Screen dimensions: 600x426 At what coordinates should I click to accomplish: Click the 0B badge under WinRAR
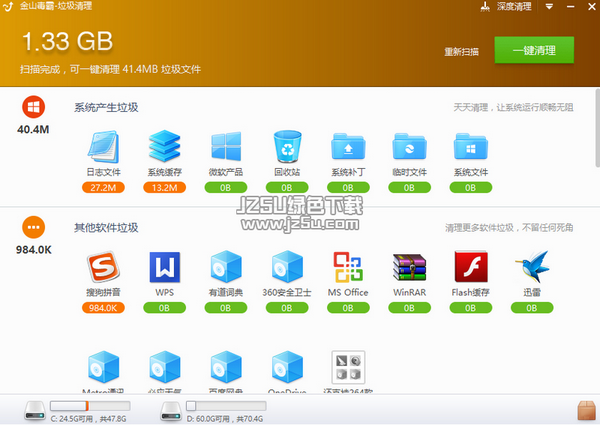click(409, 308)
